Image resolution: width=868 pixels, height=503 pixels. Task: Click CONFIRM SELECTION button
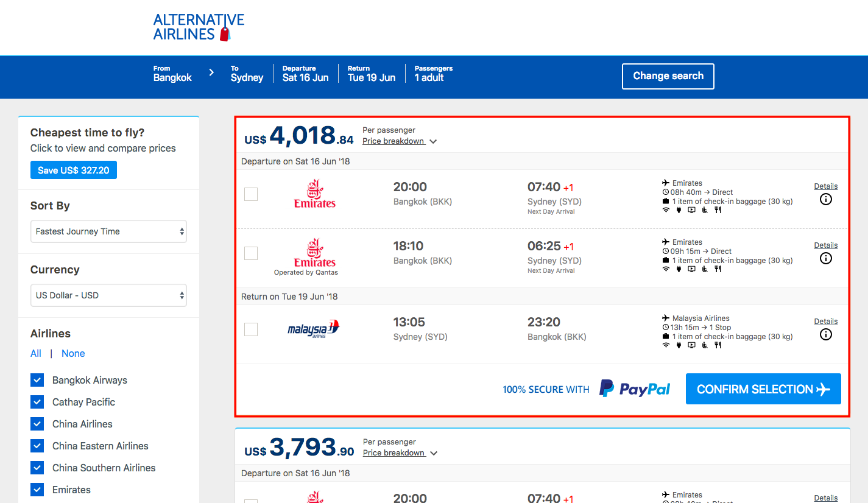point(763,389)
